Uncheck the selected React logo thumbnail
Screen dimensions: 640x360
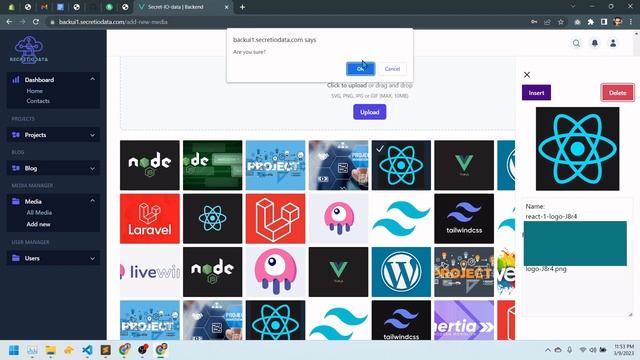(x=401, y=165)
